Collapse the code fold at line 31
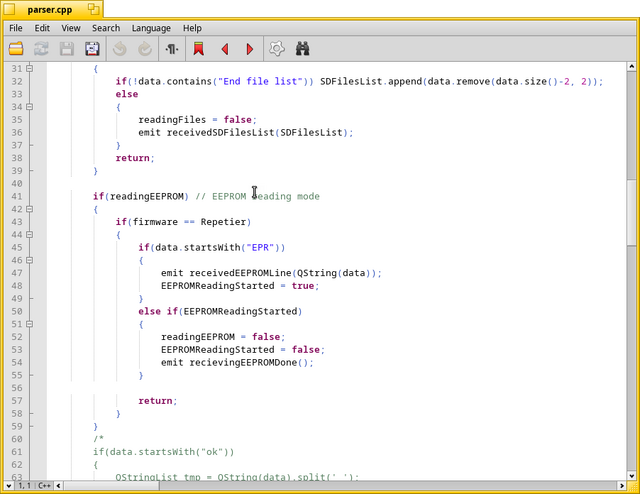Image resolution: width=640 pixels, height=494 pixels. (29, 69)
